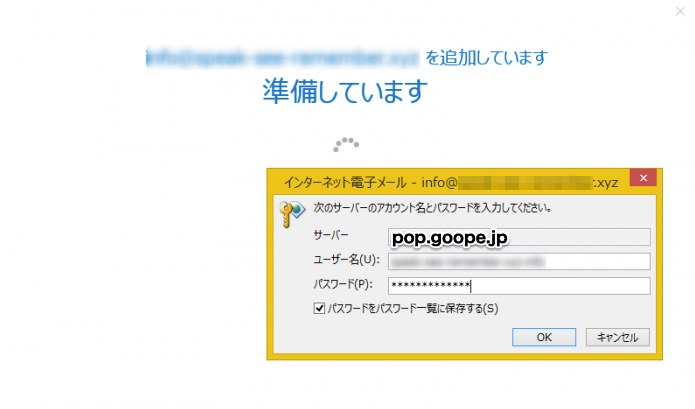
Task: Close the インターネット電子メール dialog with red X
Action: [643, 178]
